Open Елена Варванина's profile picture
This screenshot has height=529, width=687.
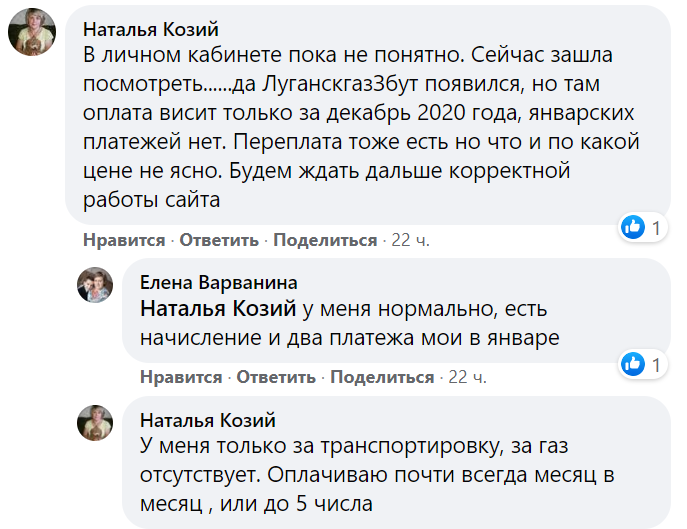click(96, 287)
